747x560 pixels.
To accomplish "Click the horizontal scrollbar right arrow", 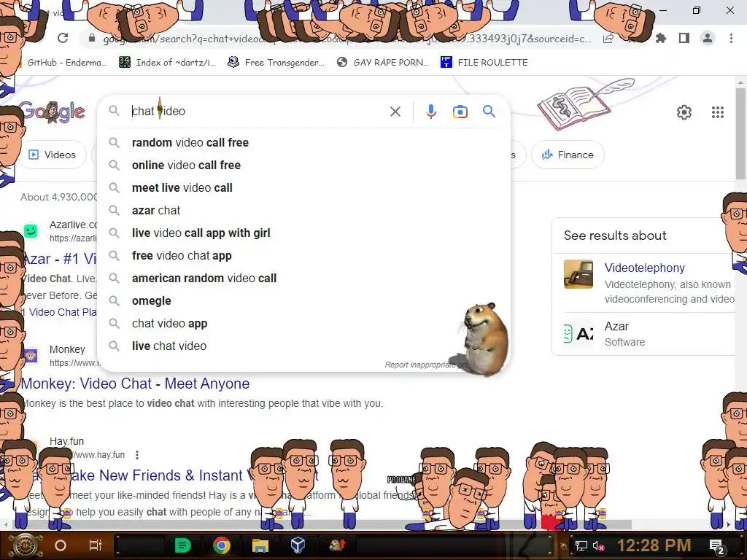I will click(x=729, y=524).
